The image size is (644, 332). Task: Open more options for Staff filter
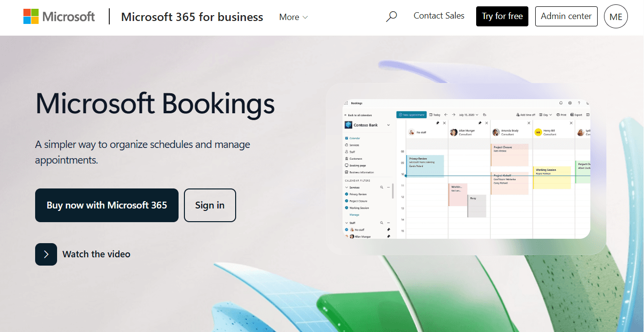point(388,223)
